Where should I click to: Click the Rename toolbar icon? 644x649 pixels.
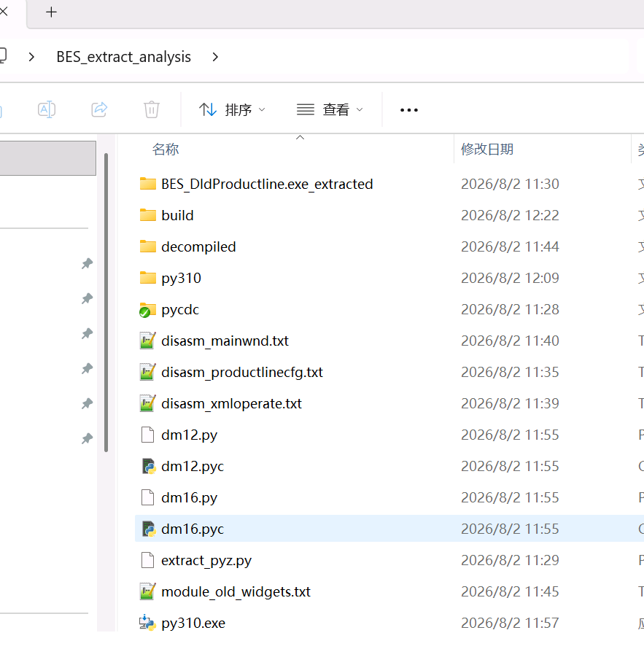tap(47, 109)
